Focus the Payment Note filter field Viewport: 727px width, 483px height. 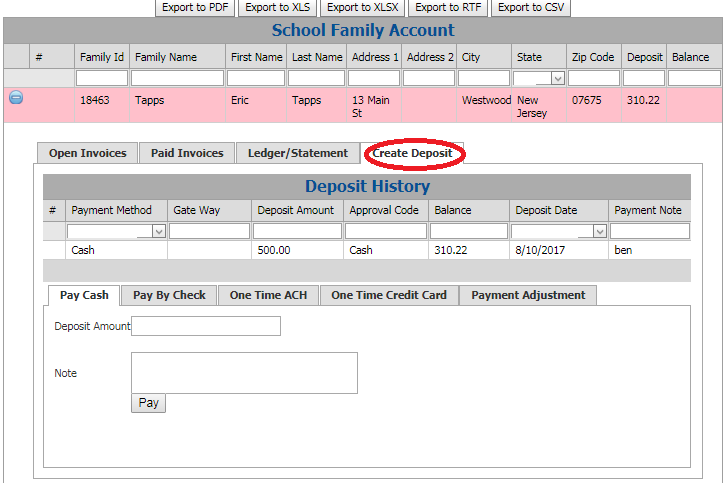650,231
